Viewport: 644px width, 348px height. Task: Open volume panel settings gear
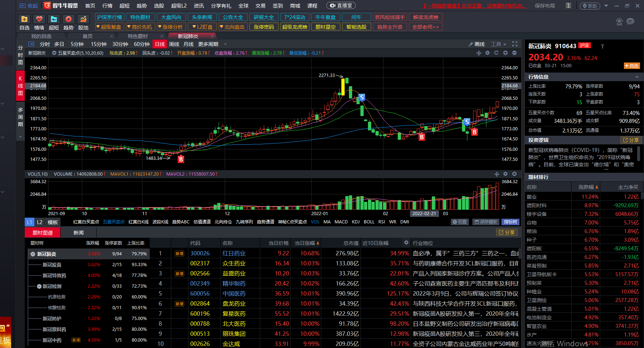click(505, 174)
